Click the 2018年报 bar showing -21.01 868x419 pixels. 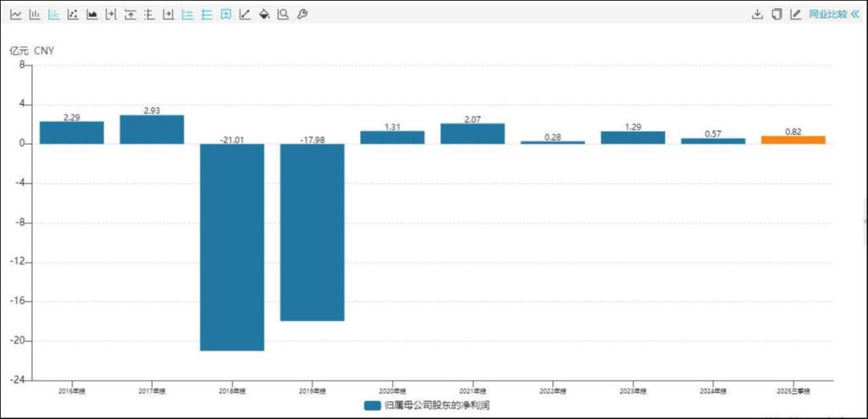(232, 247)
